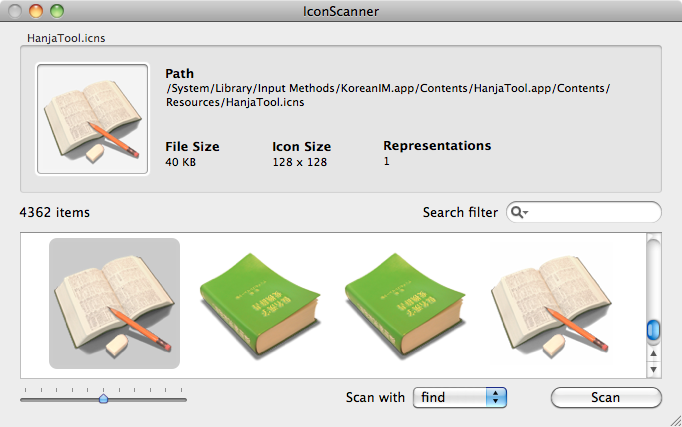The height and width of the screenshot is (427, 682).
Task: Open the search filter magnifier menu
Action: pyautogui.click(x=518, y=212)
